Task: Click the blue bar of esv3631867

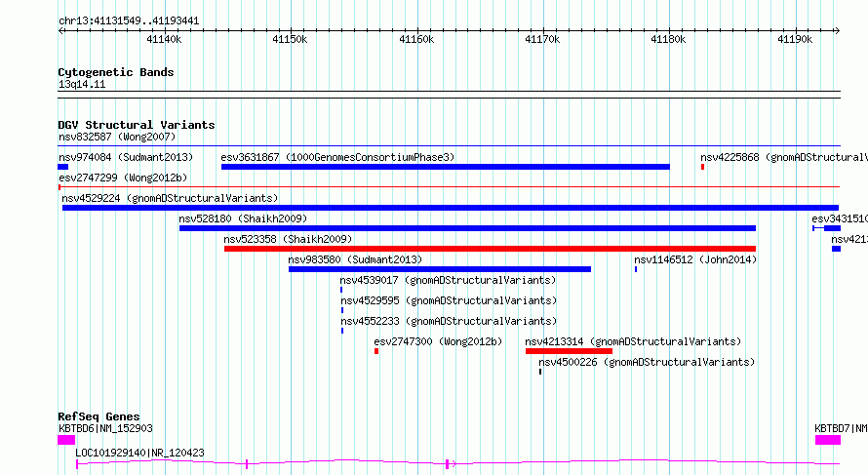Action: pyautogui.click(x=446, y=167)
